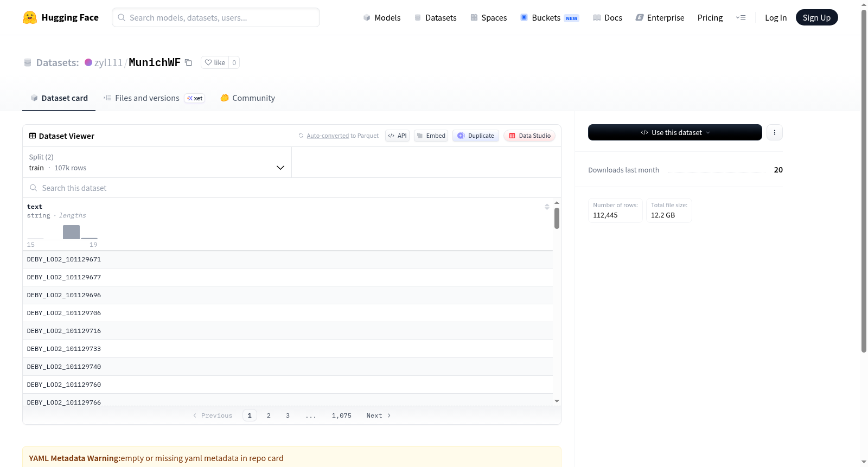The height and width of the screenshot is (467, 868).
Task: Switch to Files and versions tab
Action: coord(154,98)
